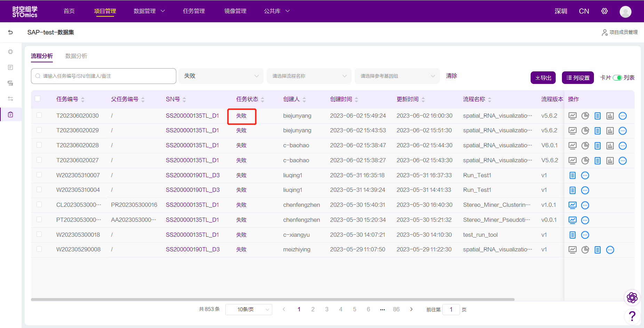The width and height of the screenshot is (644, 328).
Task: Switch to the 数据分析 tab
Action: 76,56
